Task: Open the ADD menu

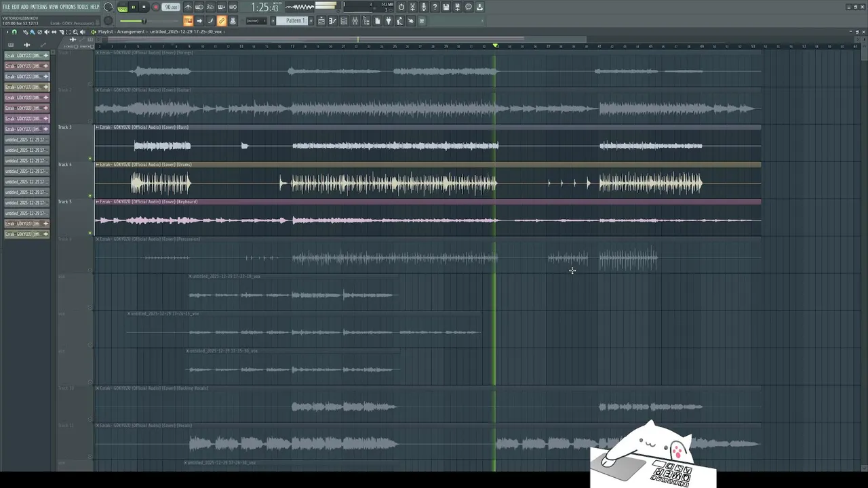Action: 25,7
